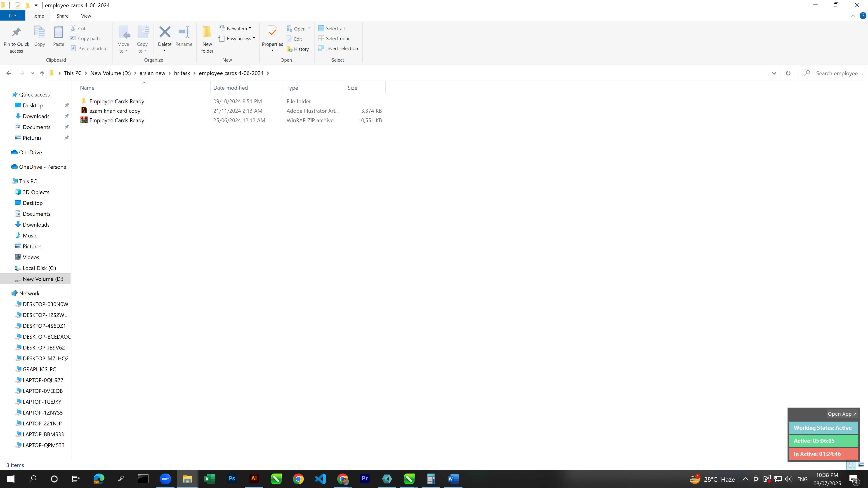Open file History from ribbon
868x488 pixels.
pyautogui.click(x=298, y=49)
